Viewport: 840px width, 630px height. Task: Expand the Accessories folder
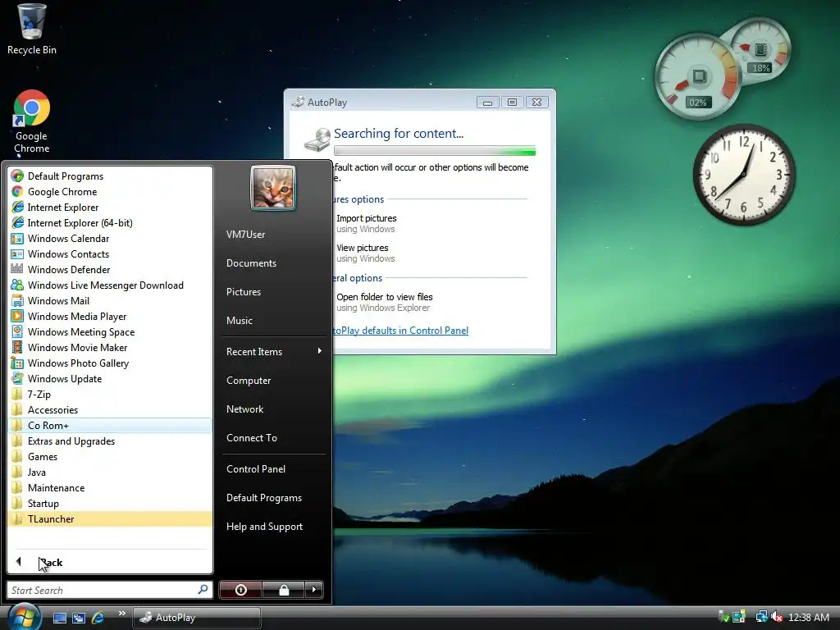111,410
